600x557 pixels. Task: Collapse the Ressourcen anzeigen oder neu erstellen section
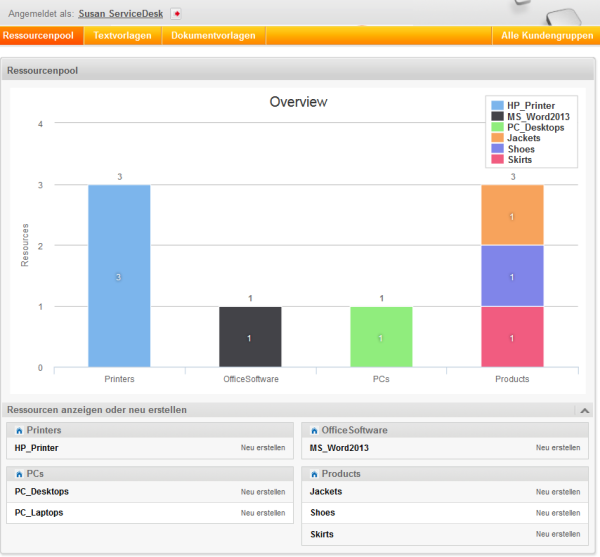pos(585,410)
